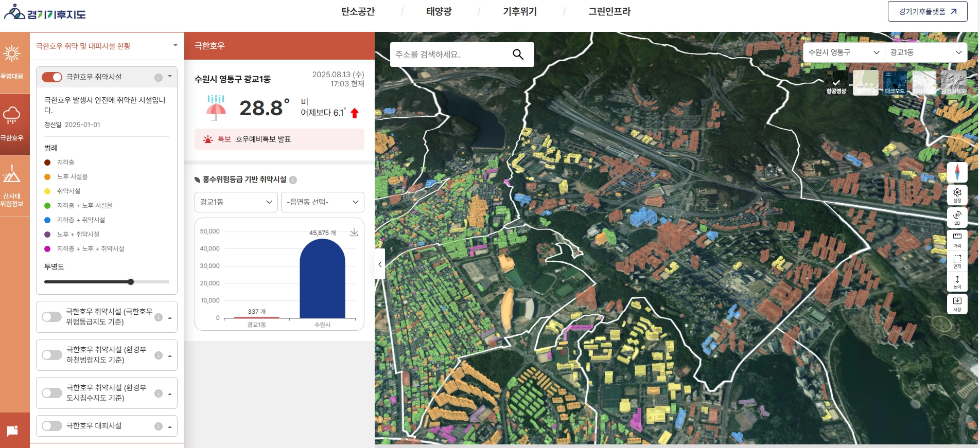
Task: Open the 산사태 위험정보 sidebar icon
Action: click(x=12, y=186)
